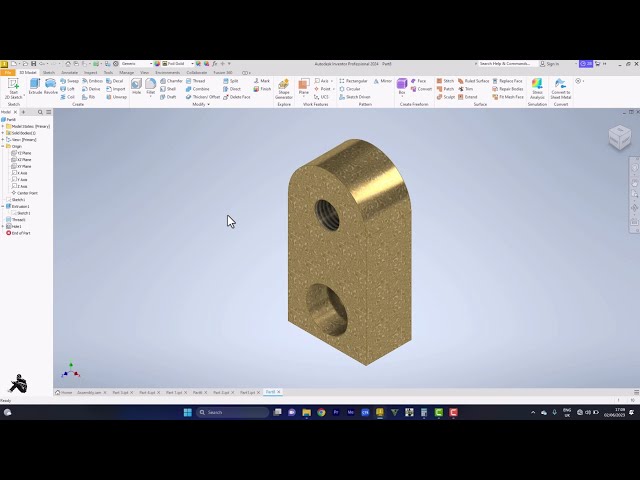Open the Windows Start menu

pyautogui.click(x=188, y=412)
